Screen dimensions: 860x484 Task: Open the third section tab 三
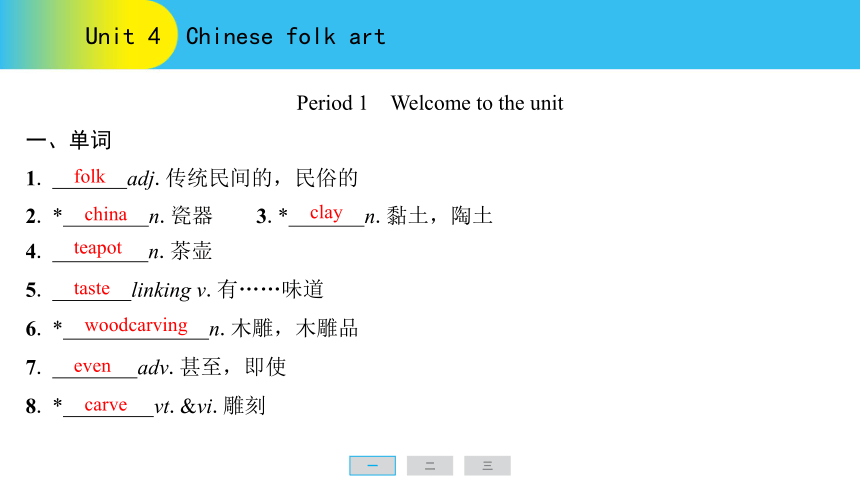[487, 465]
